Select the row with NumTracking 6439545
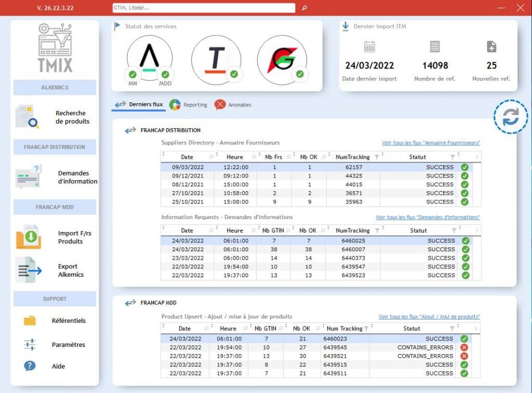Image resolution: width=532 pixels, height=393 pixels. [321, 347]
